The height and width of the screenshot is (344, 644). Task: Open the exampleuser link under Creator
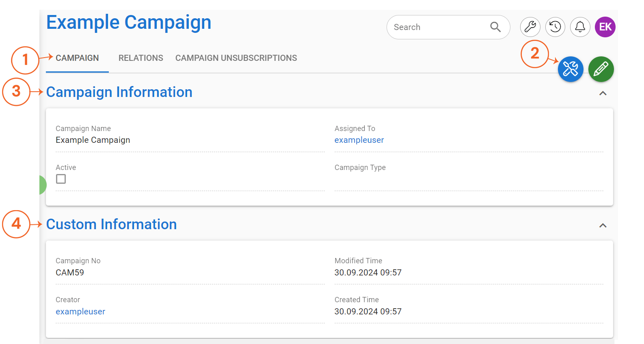80,312
